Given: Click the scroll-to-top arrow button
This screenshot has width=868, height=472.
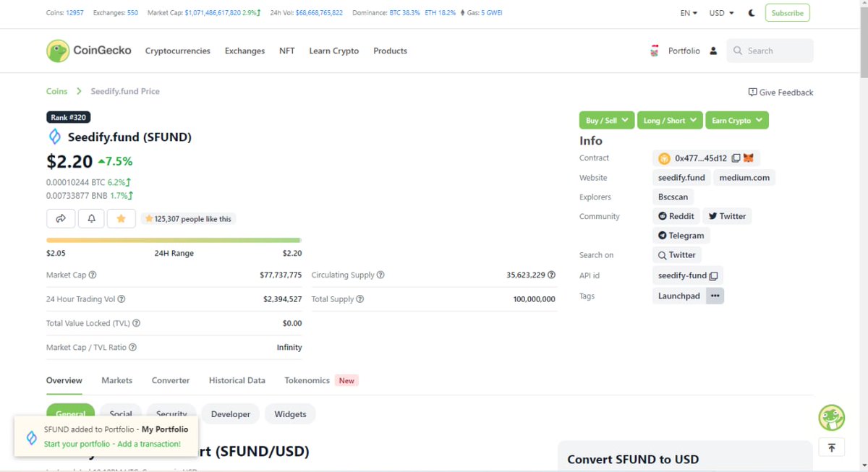Looking at the screenshot, I should click(x=832, y=447).
